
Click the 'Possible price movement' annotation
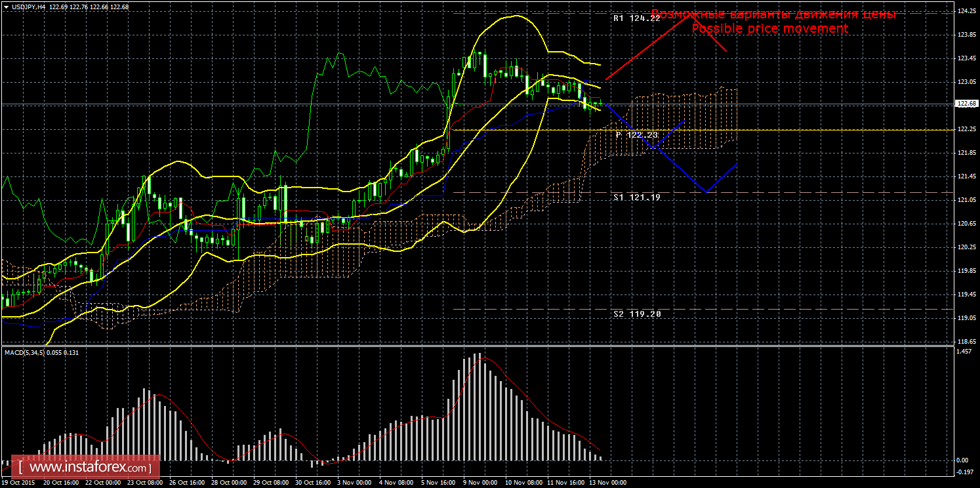769,29
